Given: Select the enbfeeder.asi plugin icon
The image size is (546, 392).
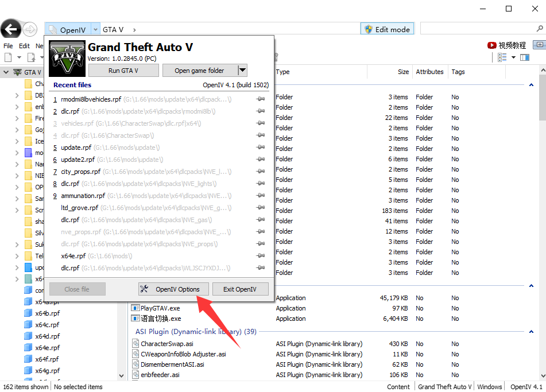Looking at the screenshot, I should coord(136,375).
